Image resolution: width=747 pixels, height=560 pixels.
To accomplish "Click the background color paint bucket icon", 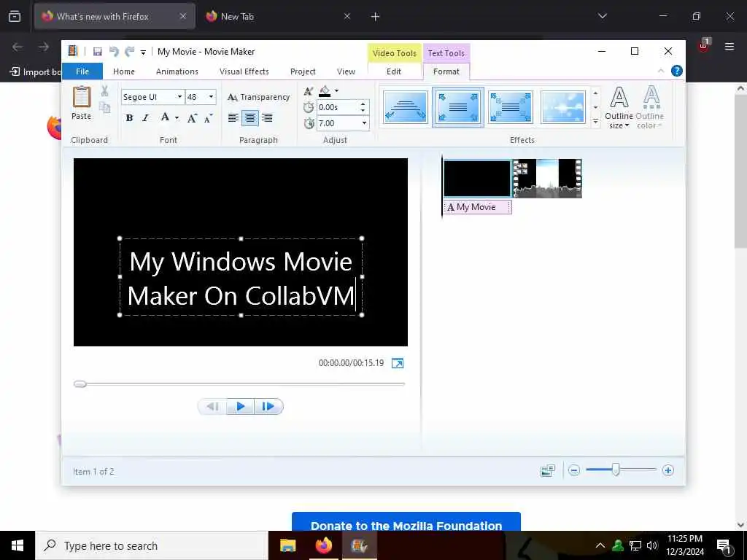I will [x=325, y=90].
